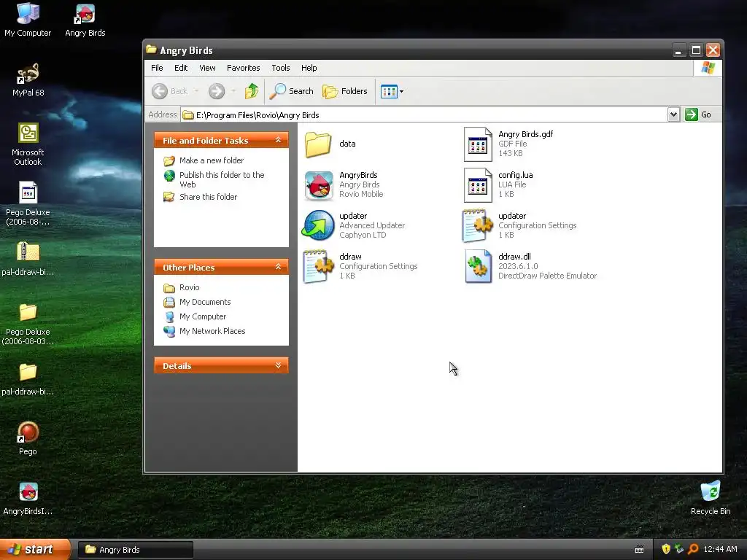Select the AngryBirds red bird application icon
This screenshot has width=747, height=560.
click(319, 185)
